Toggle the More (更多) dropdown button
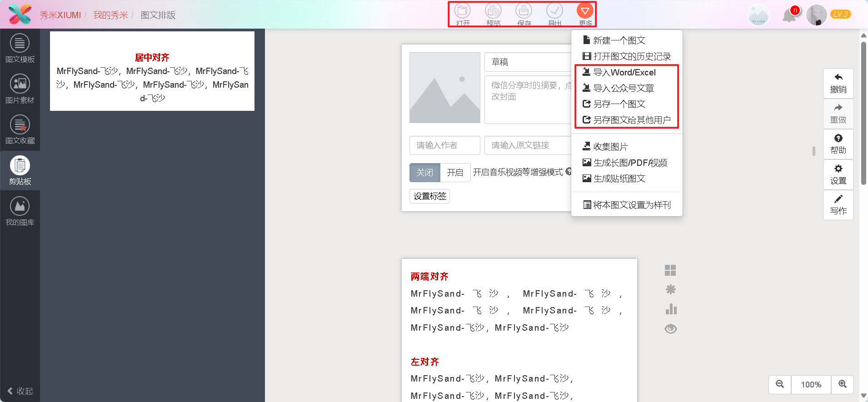The image size is (868, 402). click(x=585, y=14)
